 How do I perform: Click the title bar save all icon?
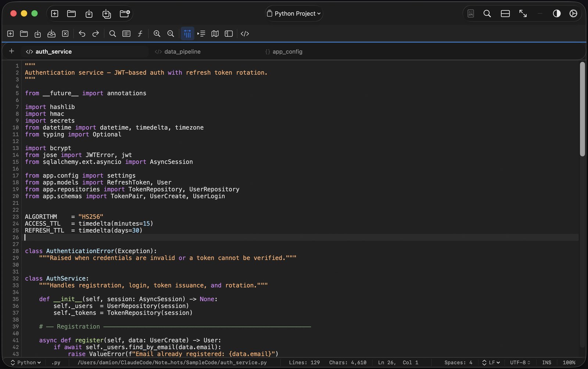click(107, 14)
